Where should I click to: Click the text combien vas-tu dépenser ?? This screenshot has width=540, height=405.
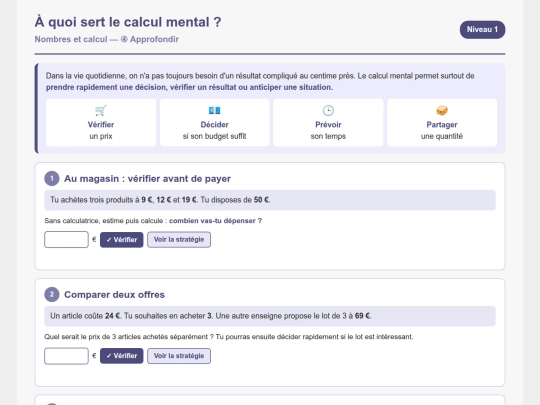[x=215, y=221]
